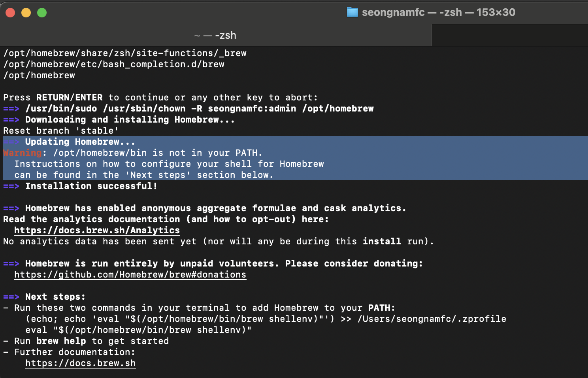588x378 pixels.
Task: Click 'No analytics data has been sent yet' line
Action: point(219,241)
